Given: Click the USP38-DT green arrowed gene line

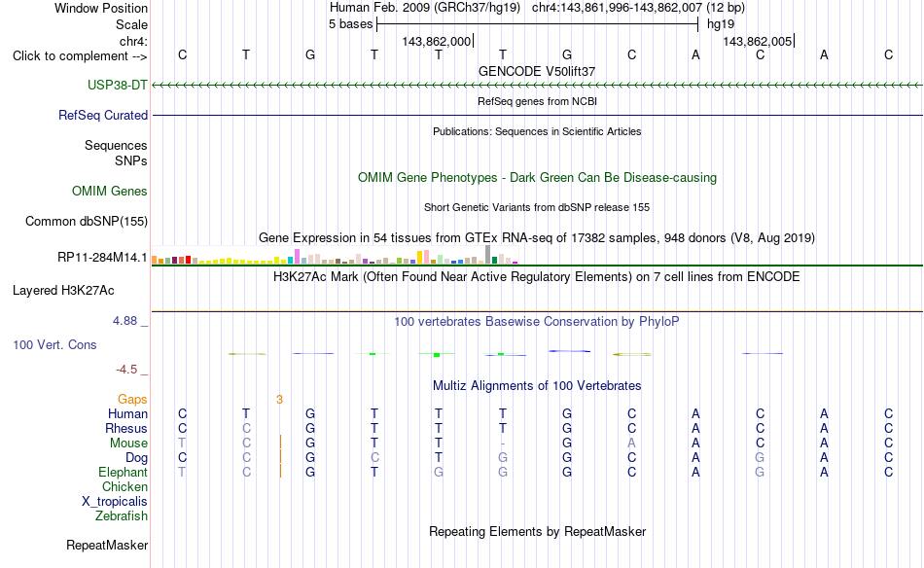Looking at the screenshot, I should (537, 86).
